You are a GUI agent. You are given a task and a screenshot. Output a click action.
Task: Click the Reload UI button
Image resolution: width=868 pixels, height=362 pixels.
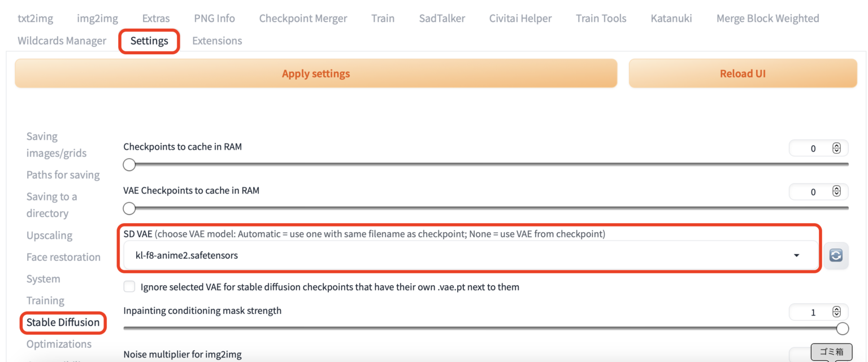[x=743, y=73]
